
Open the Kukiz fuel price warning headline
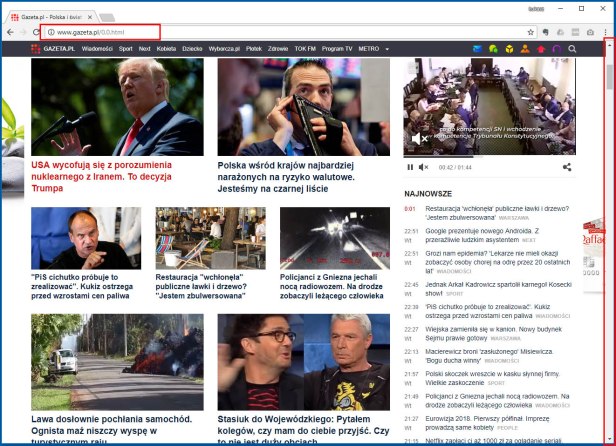tap(82, 286)
